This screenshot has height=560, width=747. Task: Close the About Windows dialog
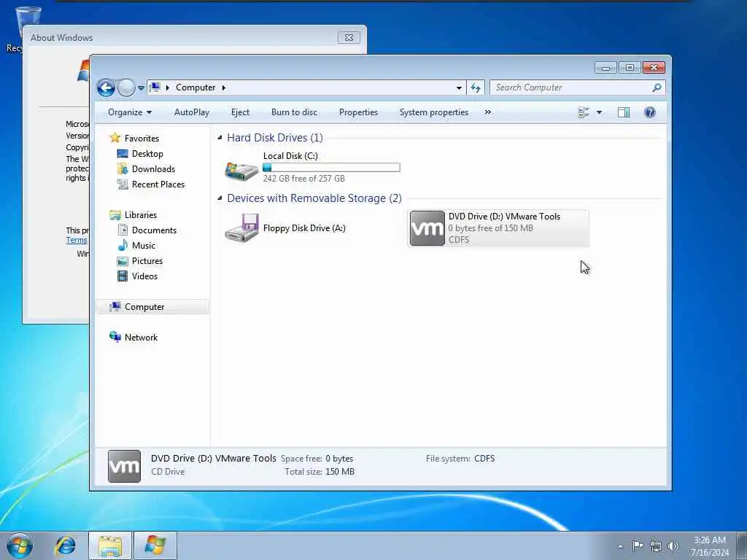(349, 37)
